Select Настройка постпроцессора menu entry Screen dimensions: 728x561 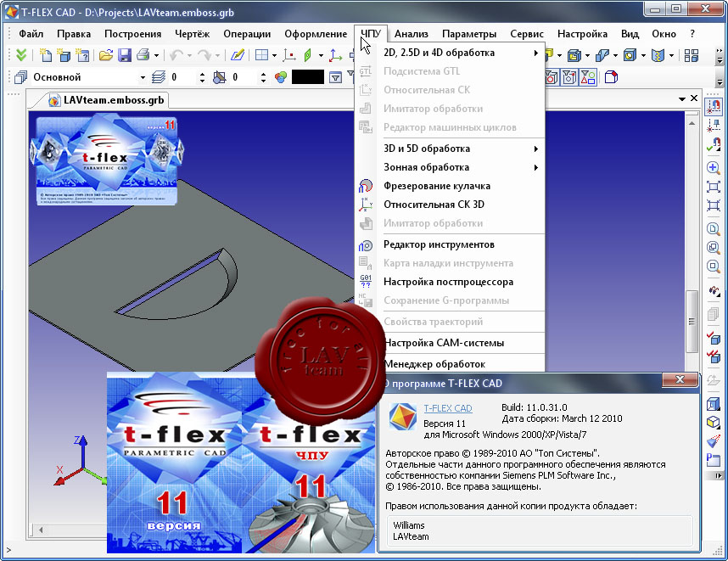[x=450, y=282]
